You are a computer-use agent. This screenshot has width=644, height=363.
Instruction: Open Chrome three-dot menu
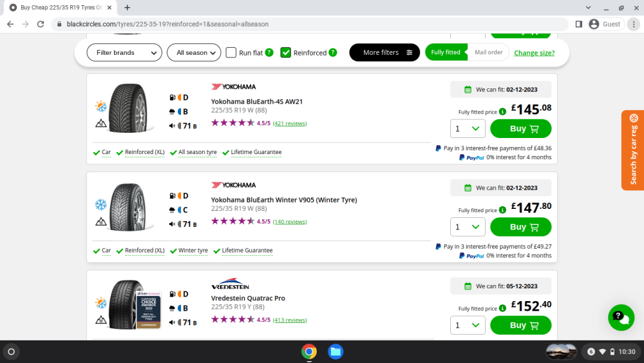click(634, 25)
